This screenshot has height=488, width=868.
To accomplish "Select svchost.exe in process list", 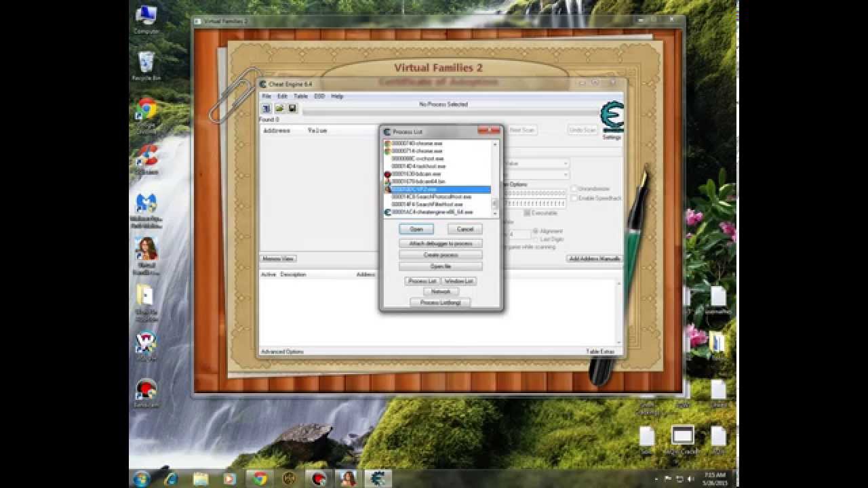I will tap(437, 159).
